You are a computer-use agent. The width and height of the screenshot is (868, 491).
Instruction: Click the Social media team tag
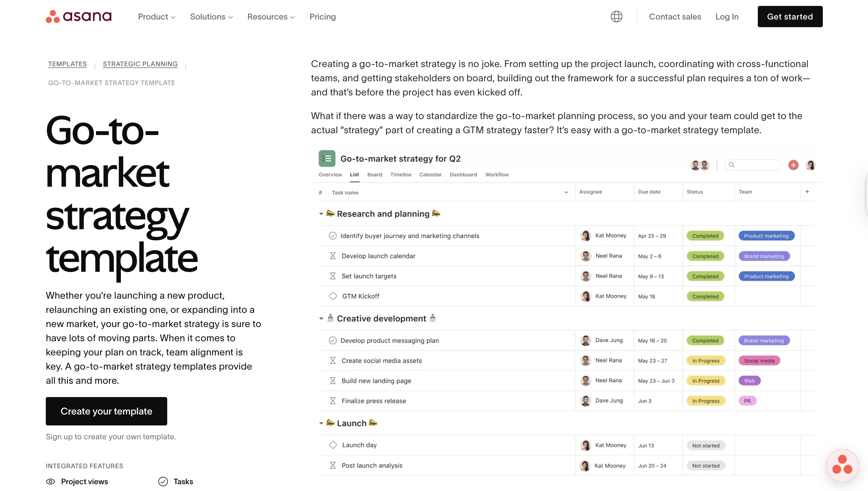pyautogui.click(x=759, y=360)
